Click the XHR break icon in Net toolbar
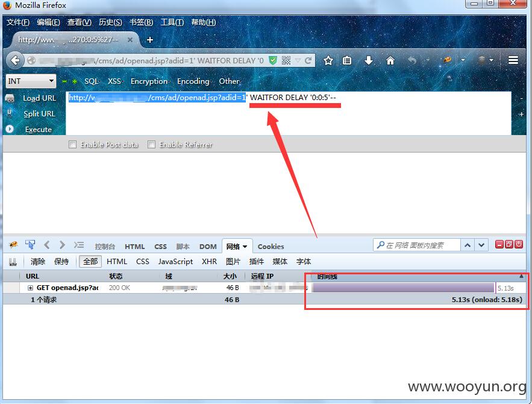Screen dimensions: 532x404 (13, 262)
